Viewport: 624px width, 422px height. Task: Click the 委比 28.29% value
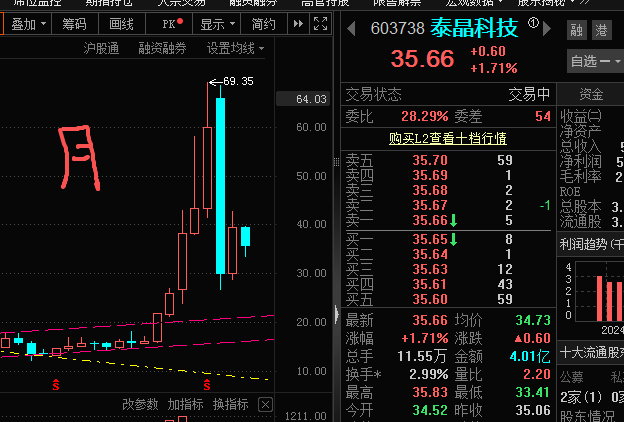[425, 116]
